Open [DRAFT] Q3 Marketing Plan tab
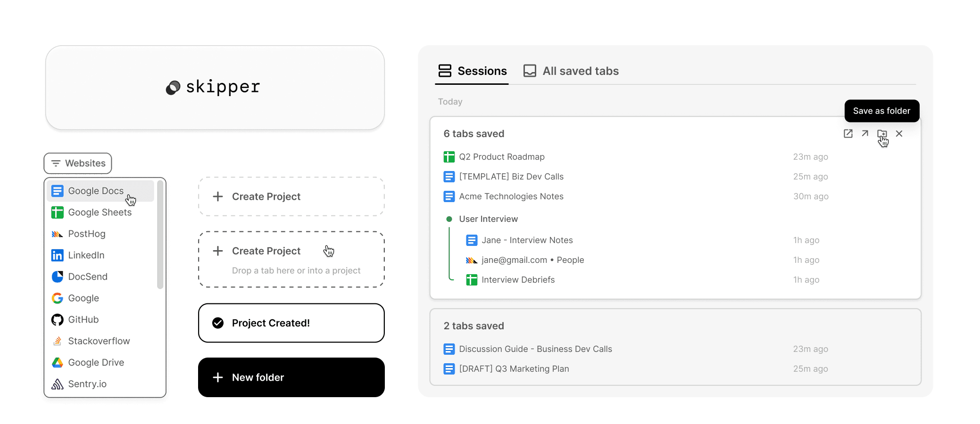The image size is (980, 424). tap(514, 368)
